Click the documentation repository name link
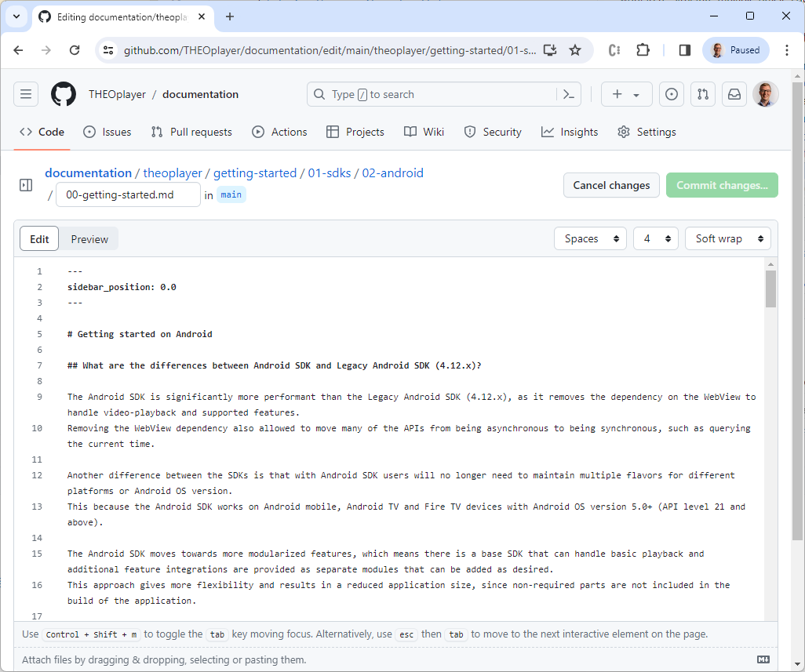Image resolution: width=805 pixels, height=672 pixels. pos(200,94)
